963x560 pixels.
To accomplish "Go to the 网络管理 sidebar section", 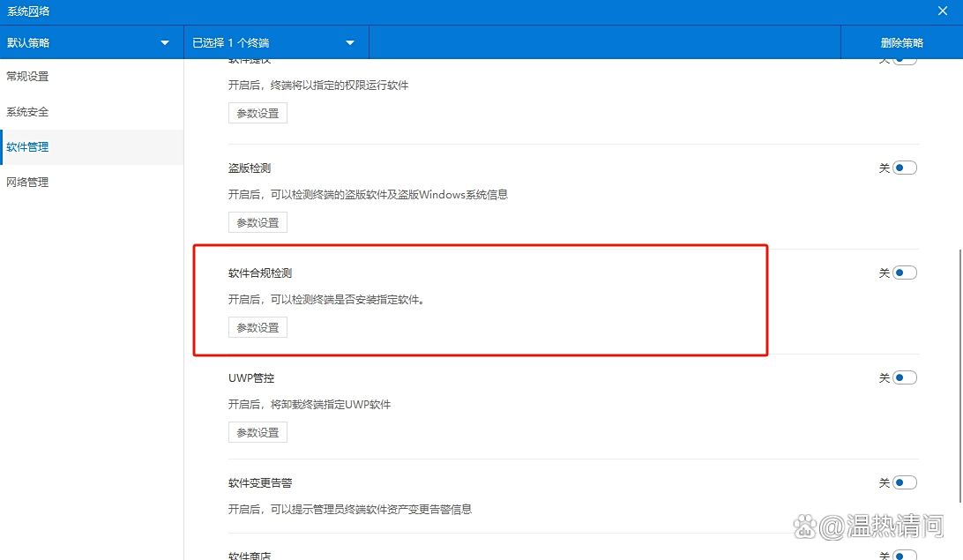I will pos(28,183).
